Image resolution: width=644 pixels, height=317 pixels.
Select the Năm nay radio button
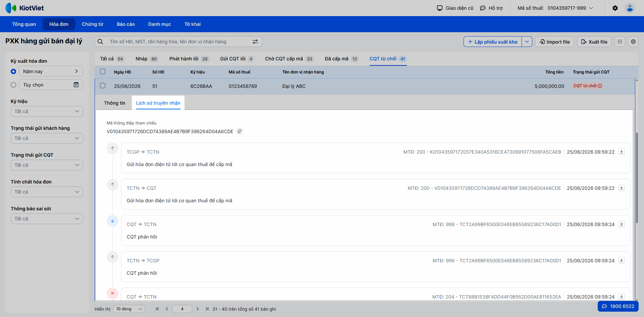click(x=13, y=71)
